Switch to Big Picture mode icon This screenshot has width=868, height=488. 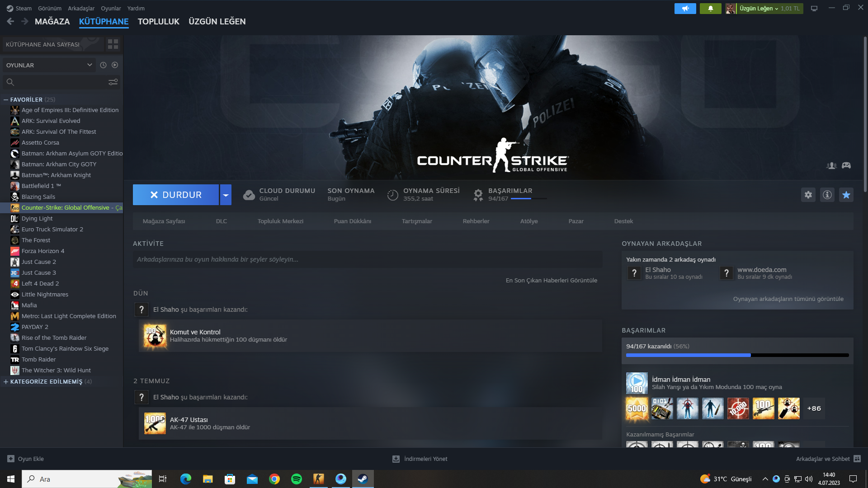pos(814,9)
